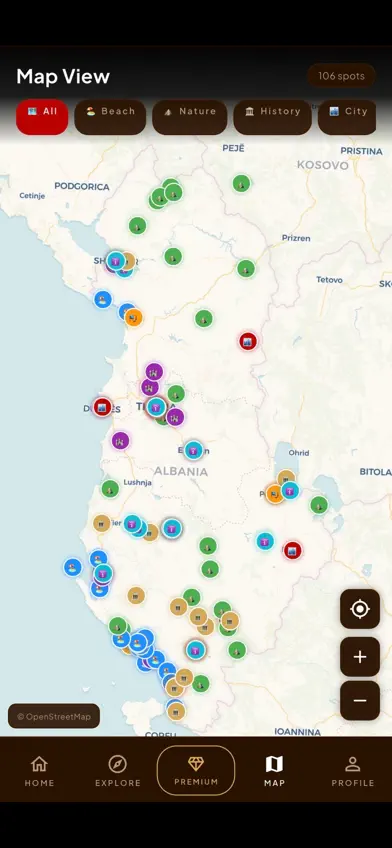Zoom out with the minus button
Image resolution: width=392 pixels, height=848 pixels.
click(x=360, y=700)
